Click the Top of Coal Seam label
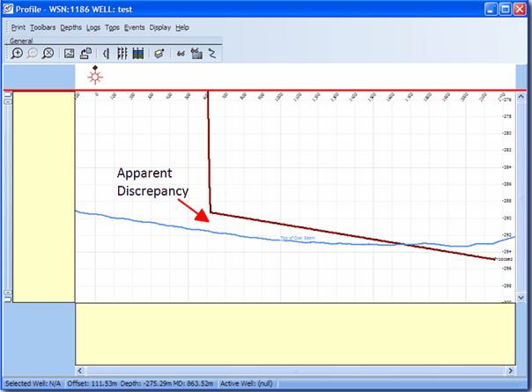Viewport: 532px width, 392px height. click(x=297, y=238)
